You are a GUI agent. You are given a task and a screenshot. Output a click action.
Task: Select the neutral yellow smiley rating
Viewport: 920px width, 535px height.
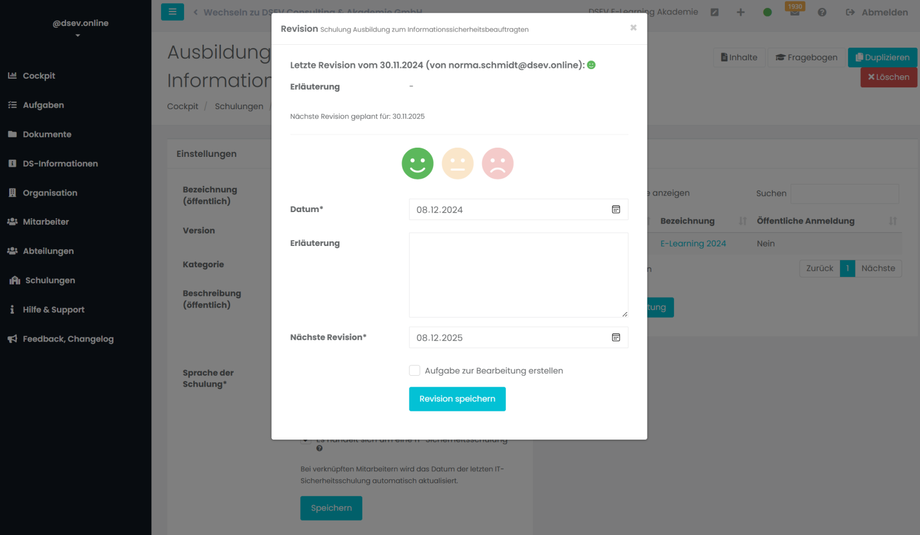click(457, 163)
